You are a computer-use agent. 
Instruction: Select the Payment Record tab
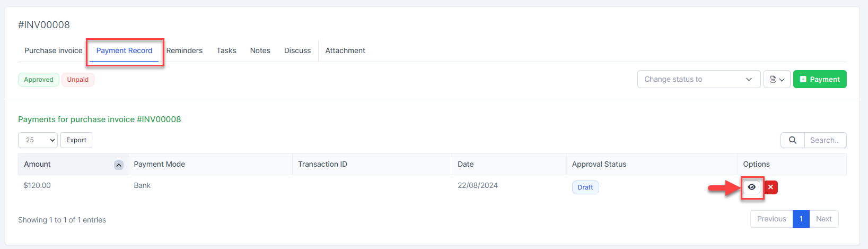pos(124,51)
